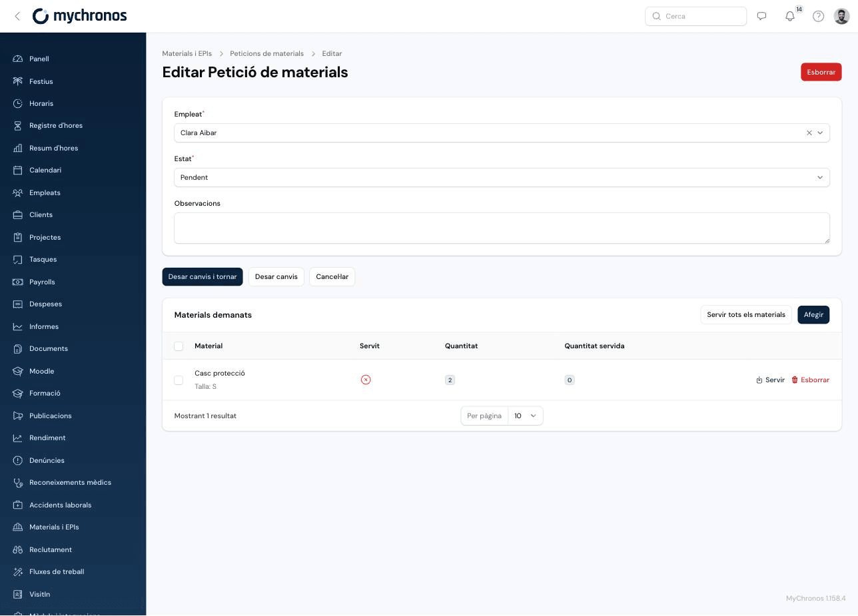Click the Informes chart icon
Screen dimensions: 858x616
18,326
